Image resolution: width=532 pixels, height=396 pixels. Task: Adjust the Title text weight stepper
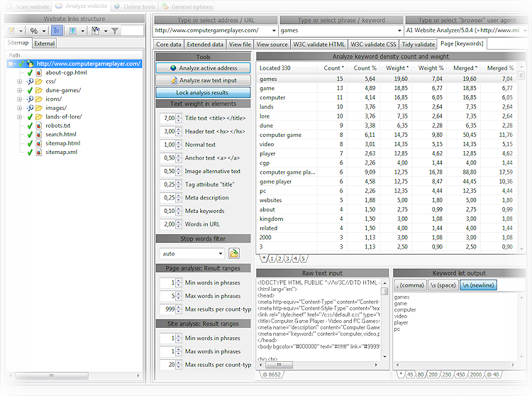[x=179, y=118]
